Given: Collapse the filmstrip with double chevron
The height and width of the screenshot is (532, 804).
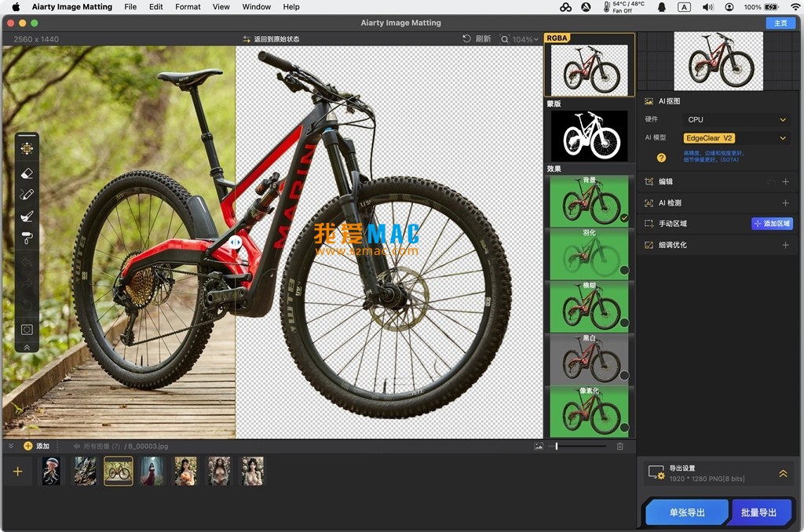Looking at the screenshot, I should coord(11,446).
